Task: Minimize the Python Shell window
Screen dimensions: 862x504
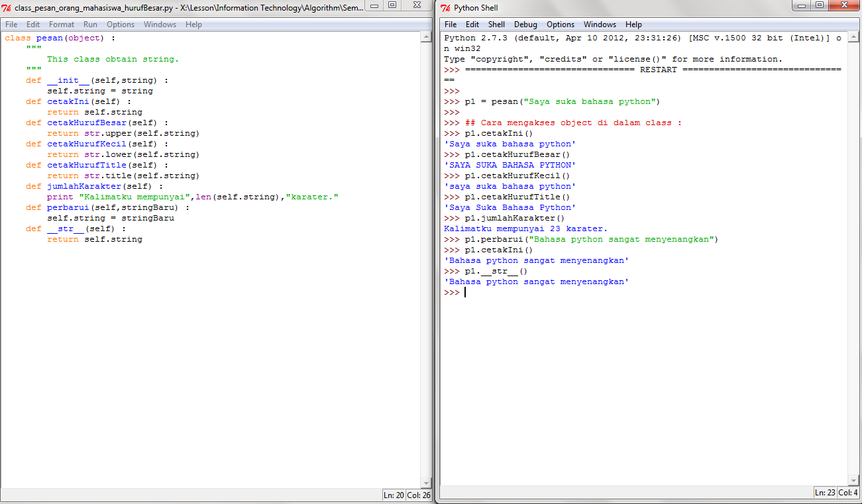Action: 802,5
